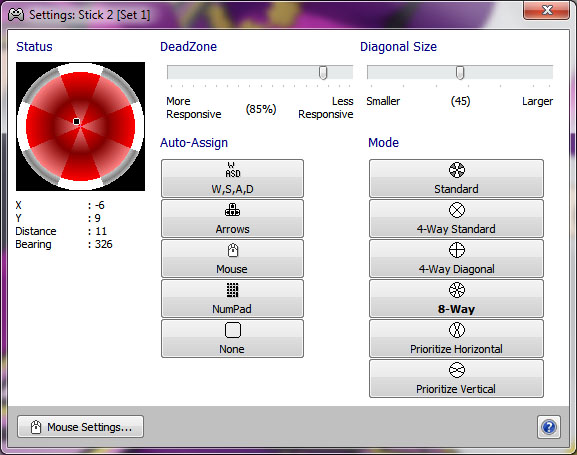The image size is (577, 455).
Task: Auto-assign NumPad keys to the stick
Action: click(232, 299)
